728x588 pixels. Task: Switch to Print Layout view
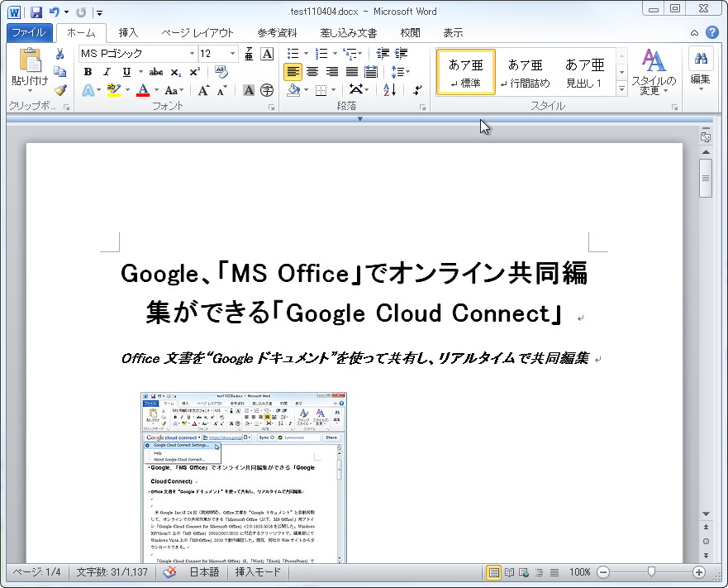[x=493, y=572]
